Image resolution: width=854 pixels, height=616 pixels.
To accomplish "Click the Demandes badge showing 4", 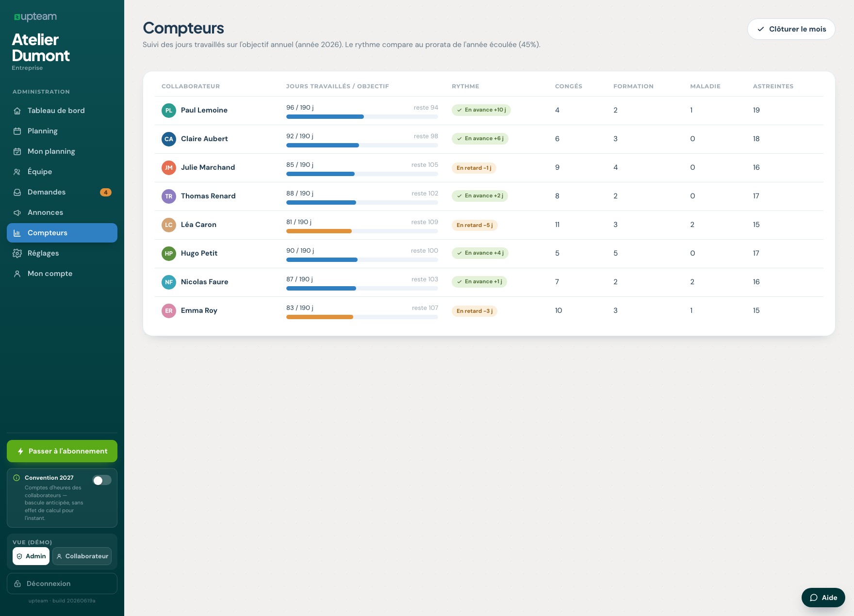I will tap(106, 192).
